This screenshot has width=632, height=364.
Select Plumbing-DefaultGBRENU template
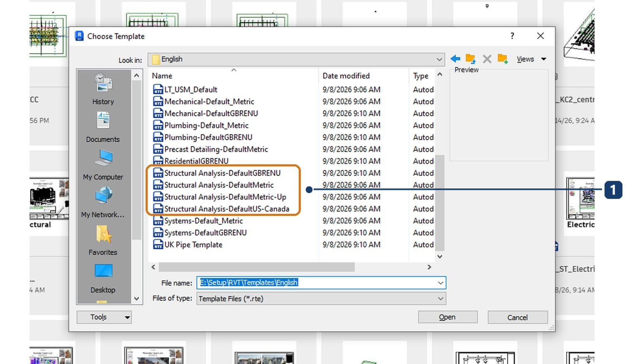coord(208,137)
